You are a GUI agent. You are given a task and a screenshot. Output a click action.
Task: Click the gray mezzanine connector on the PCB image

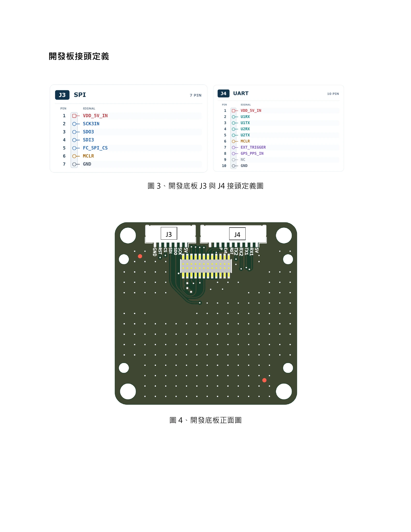pyautogui.click(x=206, y=266)
